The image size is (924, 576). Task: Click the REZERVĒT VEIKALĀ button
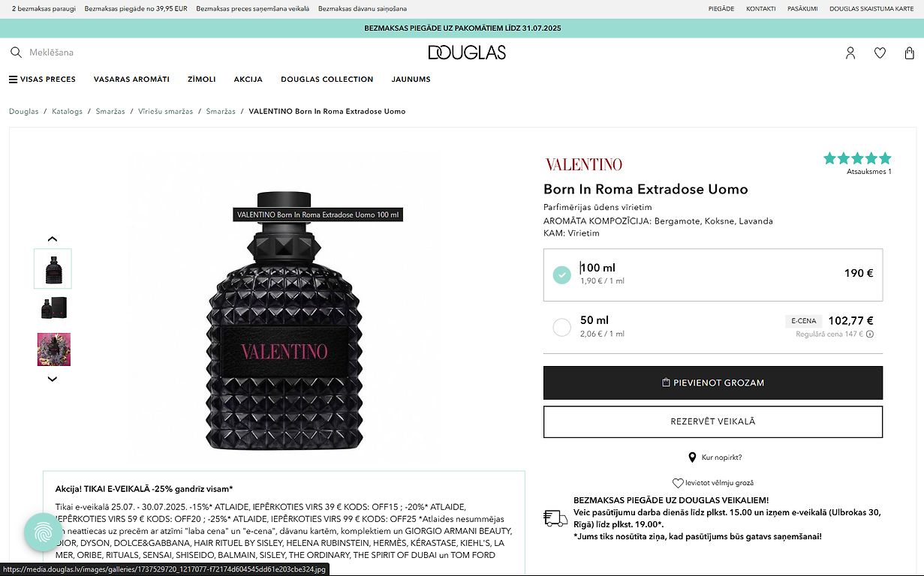(713, 421)
